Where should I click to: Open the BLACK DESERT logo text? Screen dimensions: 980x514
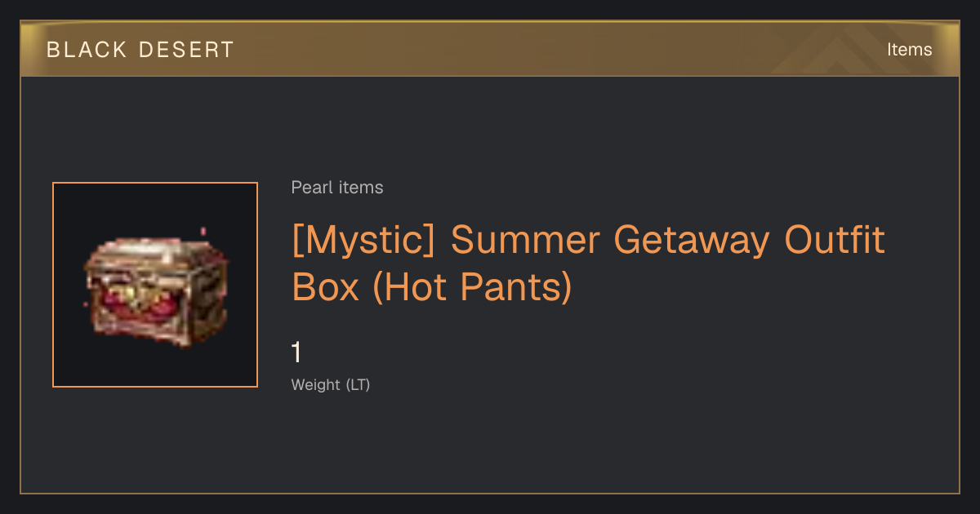140,50
